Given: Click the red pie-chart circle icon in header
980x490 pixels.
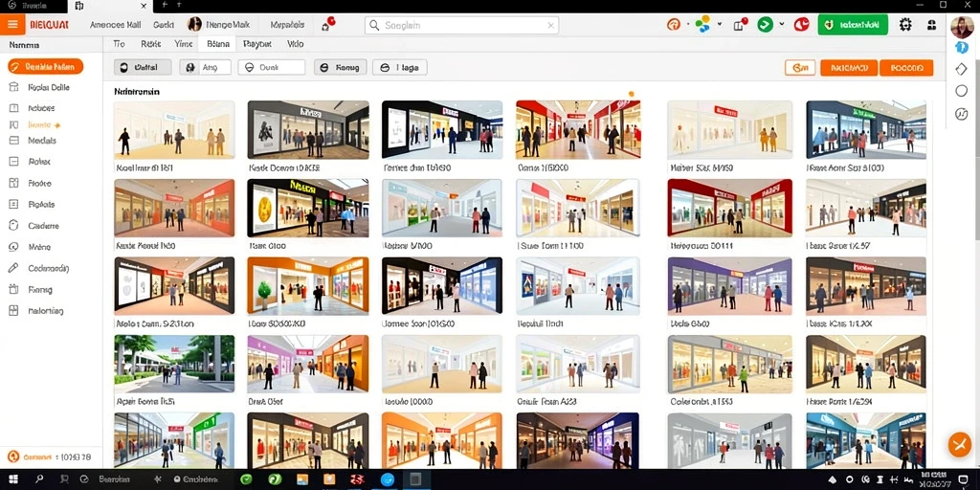Looking at the screenshot, I should (x=801, y=25).
